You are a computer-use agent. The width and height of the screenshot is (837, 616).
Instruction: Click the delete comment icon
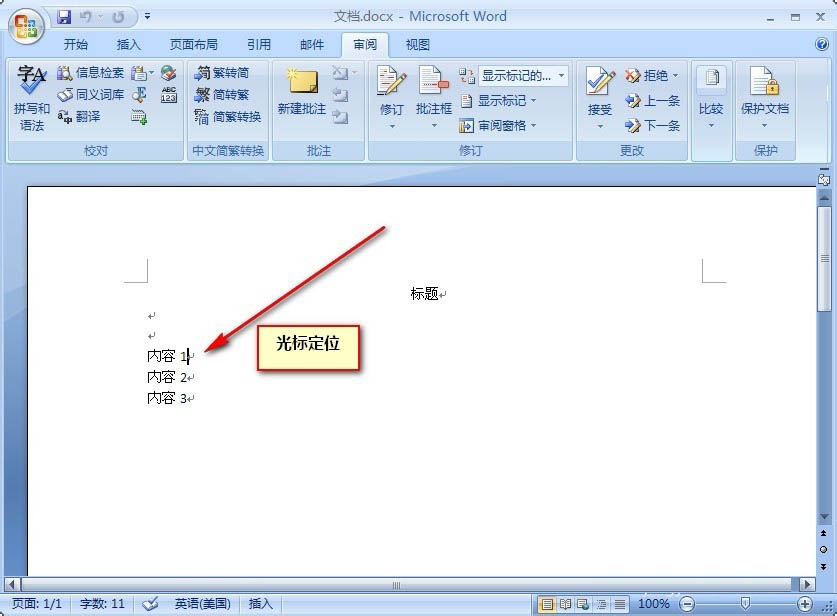click(x=341, y=73)
